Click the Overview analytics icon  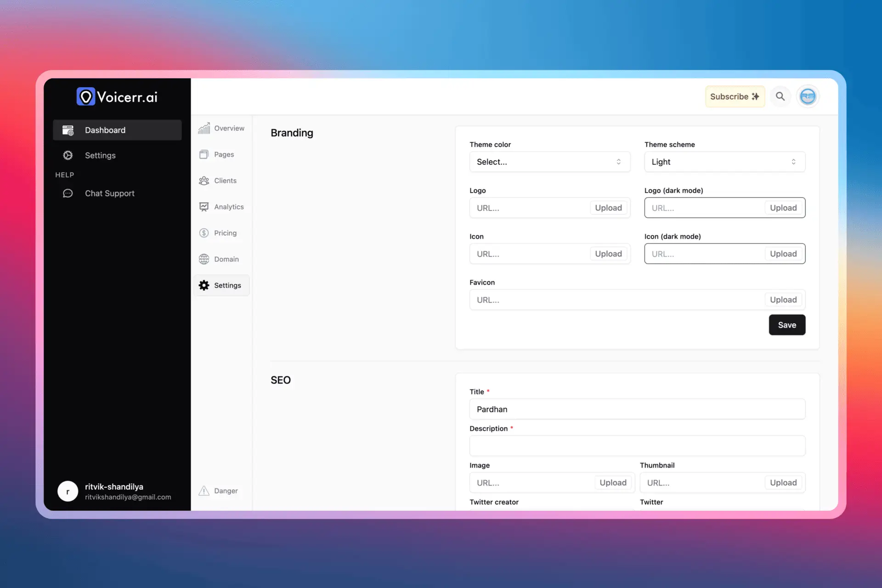click(204, 128)
